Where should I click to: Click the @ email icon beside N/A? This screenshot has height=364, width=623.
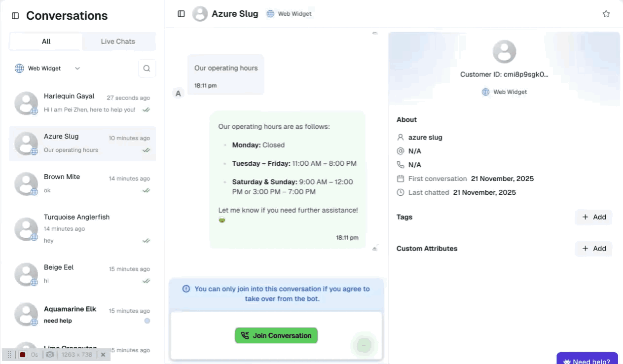coord(400,151)
